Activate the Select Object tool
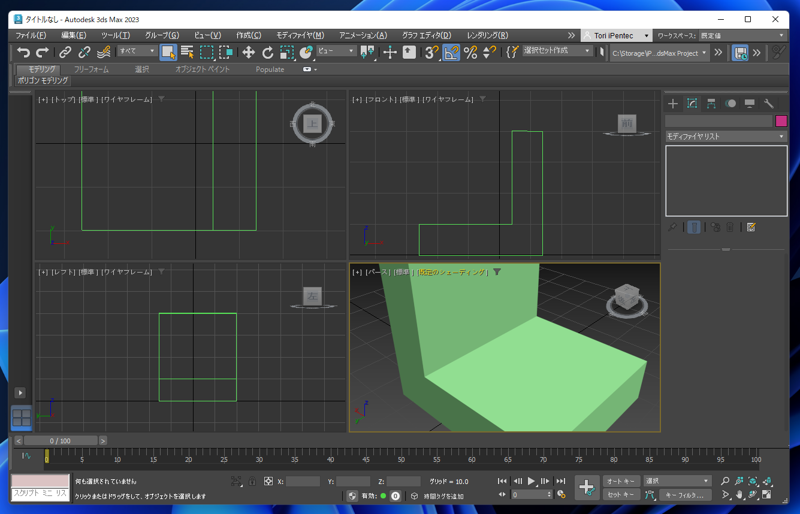Screen dimensions: 800x514 pos(168,52)
